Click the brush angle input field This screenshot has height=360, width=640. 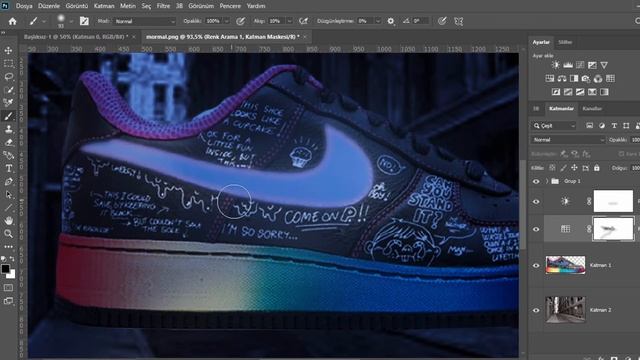(420, 21)
